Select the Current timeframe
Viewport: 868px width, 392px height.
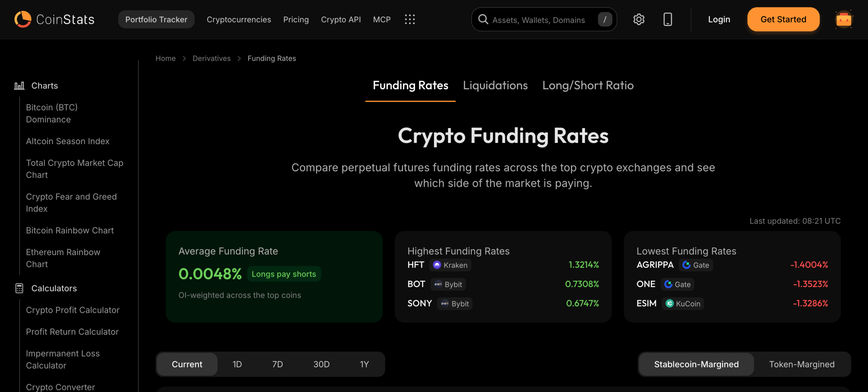click(187, 364)
